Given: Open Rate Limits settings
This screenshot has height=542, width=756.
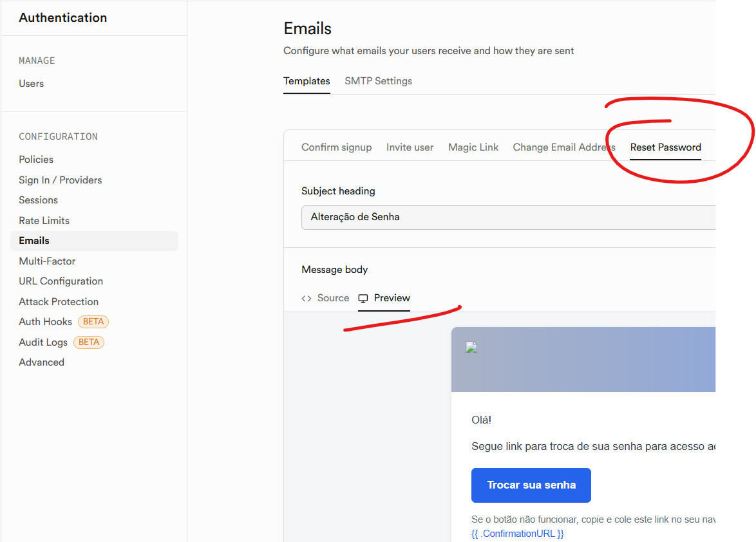Looking at the screenshot, I should (x=44, y=221).
